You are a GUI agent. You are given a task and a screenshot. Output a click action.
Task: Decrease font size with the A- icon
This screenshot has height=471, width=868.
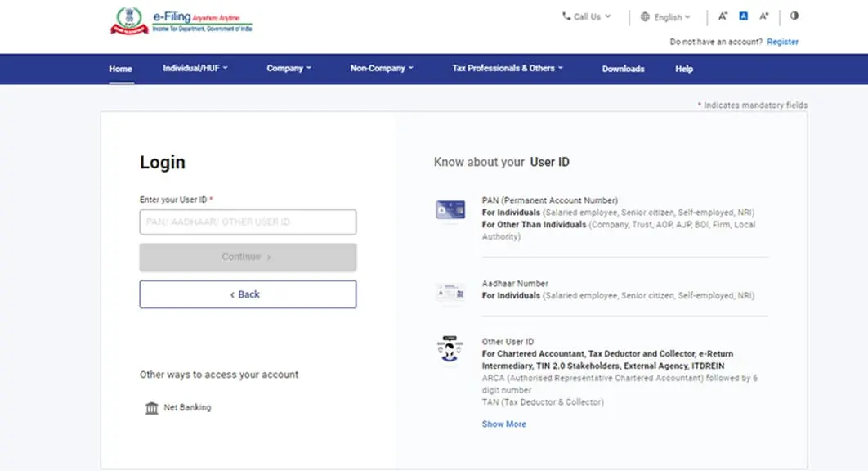point(723,16)
